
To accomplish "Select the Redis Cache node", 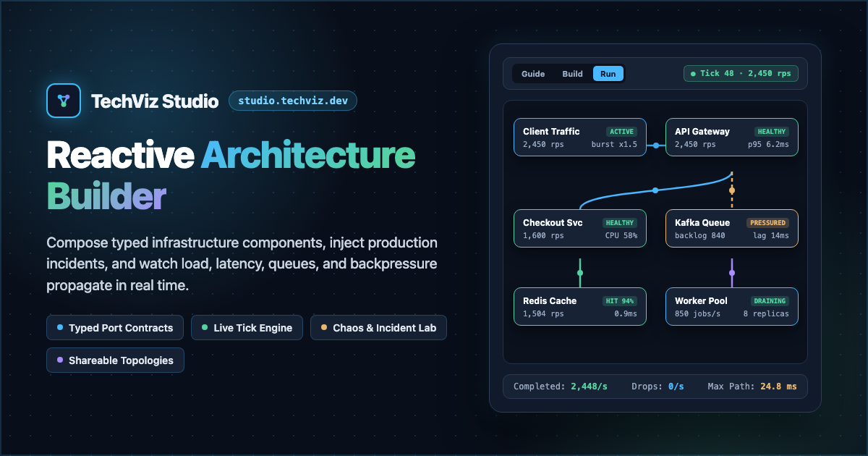I will 580,307.
